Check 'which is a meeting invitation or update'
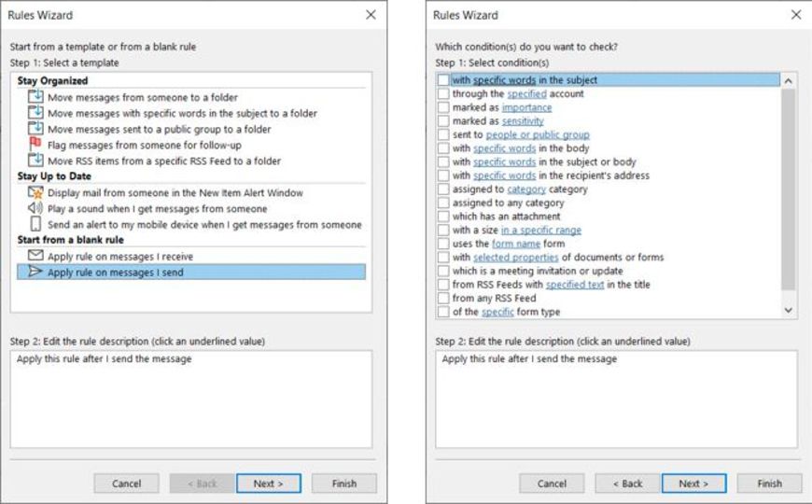 [x=443, y=271]
